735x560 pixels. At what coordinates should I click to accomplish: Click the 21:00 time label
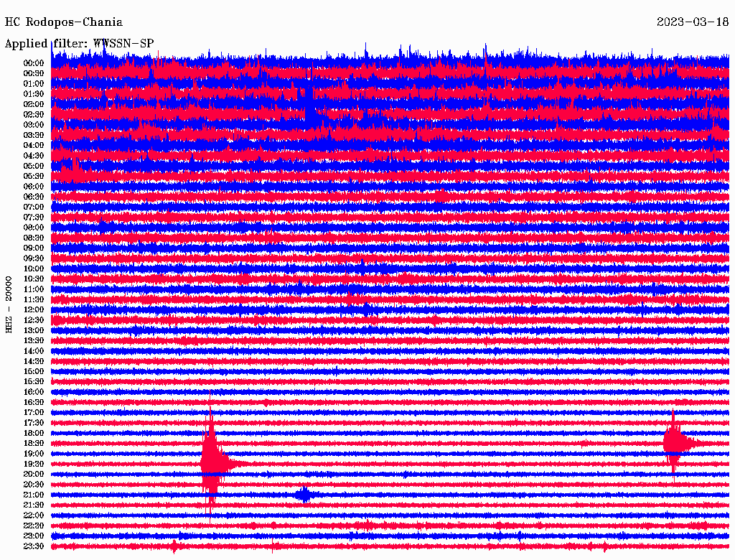34,495
